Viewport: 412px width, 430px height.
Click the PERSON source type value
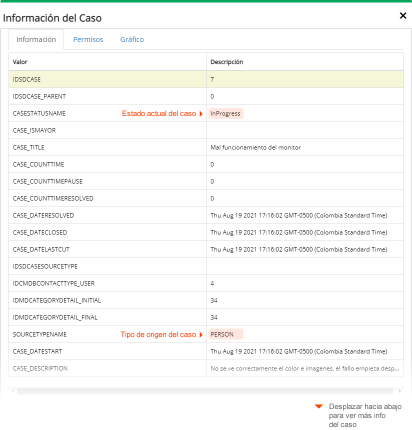[226, 334]
